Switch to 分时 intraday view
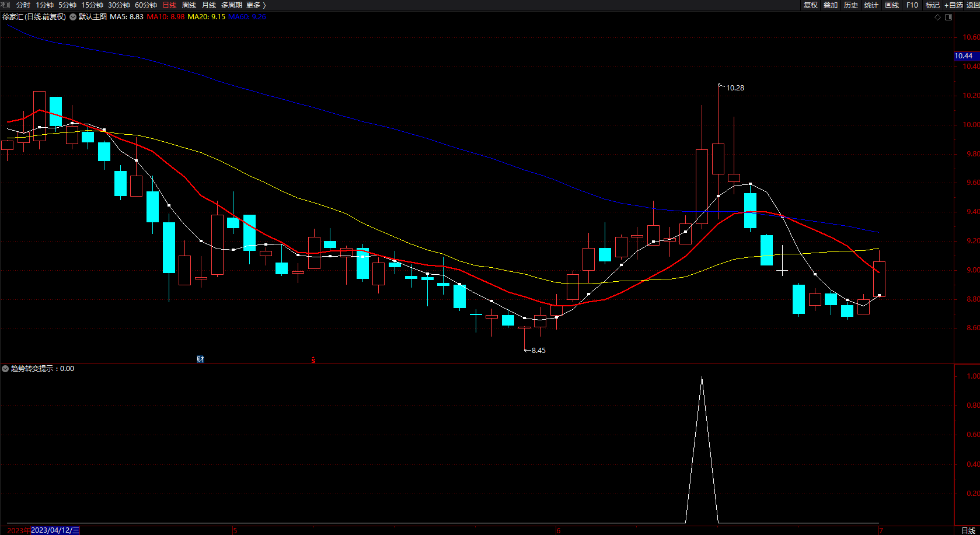The width and height of the screenshot is (980, 535). 23,5
